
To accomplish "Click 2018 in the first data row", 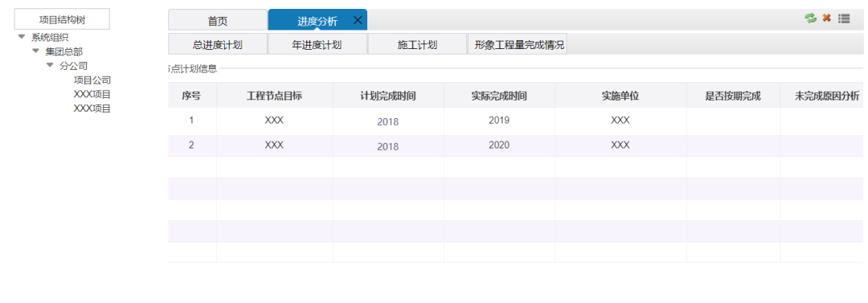I will tap(388, 122).
